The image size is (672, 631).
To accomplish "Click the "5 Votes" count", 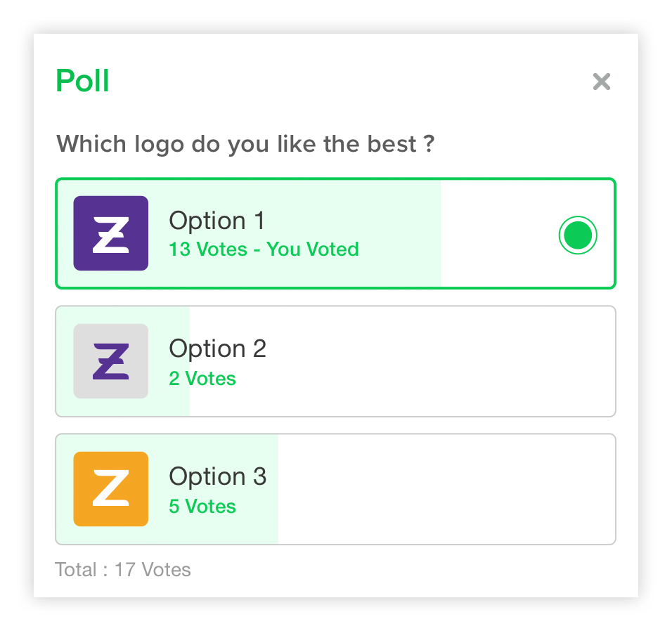I will tap(202, 507).
